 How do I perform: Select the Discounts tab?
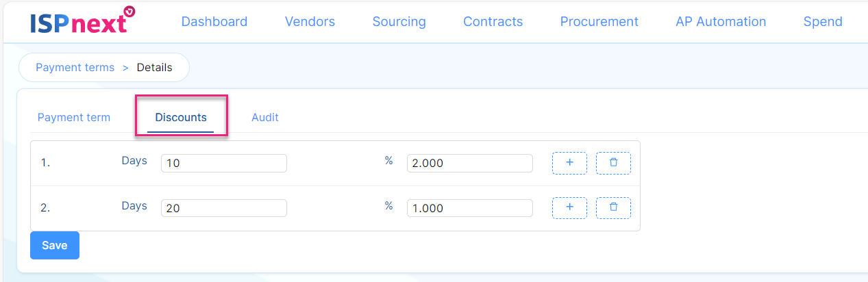point(181,117)
